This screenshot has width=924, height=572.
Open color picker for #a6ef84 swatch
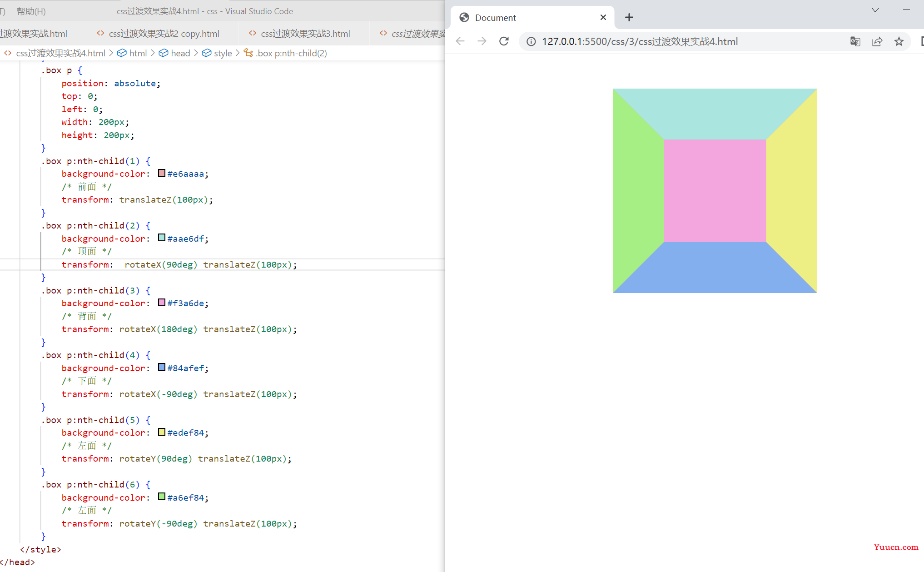[162, 497]
